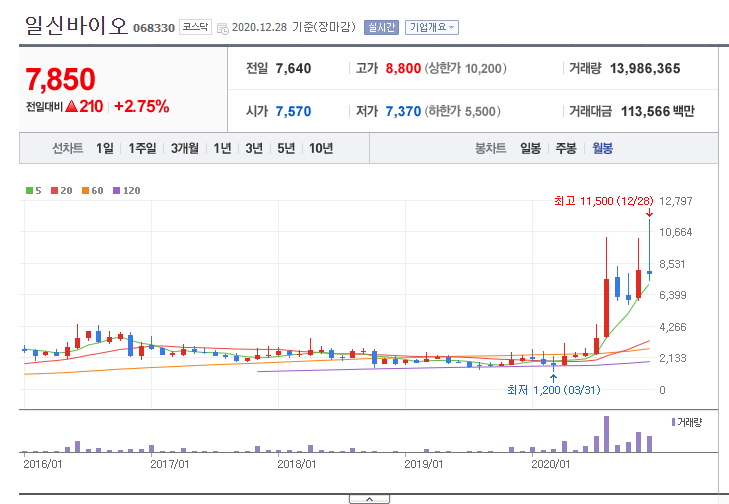Click the current price 7,850
Image resolution: width=729 pixels, height=504 pixels.
coord(60,79)
